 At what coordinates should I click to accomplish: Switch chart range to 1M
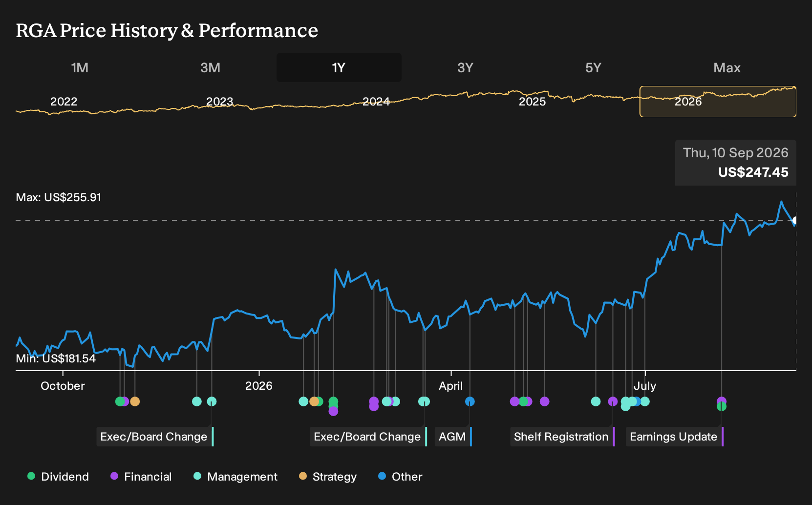coord(80,67)
